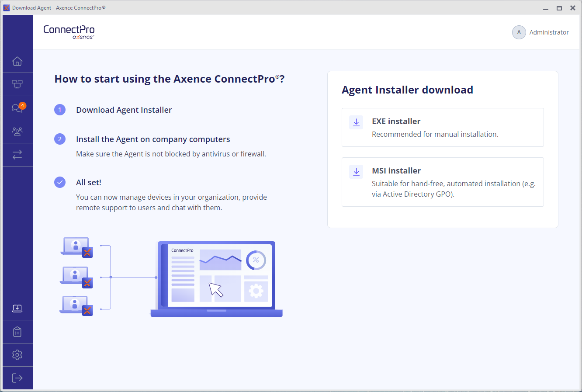This screenshot has height=392, width=582.
Task: Click the Administrator avatar circle
Action: coord(519,32)
